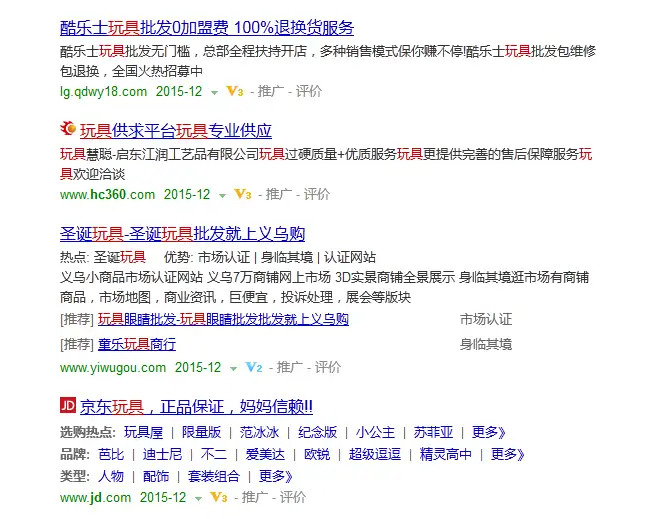This screenshot has width=655, height=519.
Task: Click 更多» in the 选购热点 row
Action: (x=489, y=432)
